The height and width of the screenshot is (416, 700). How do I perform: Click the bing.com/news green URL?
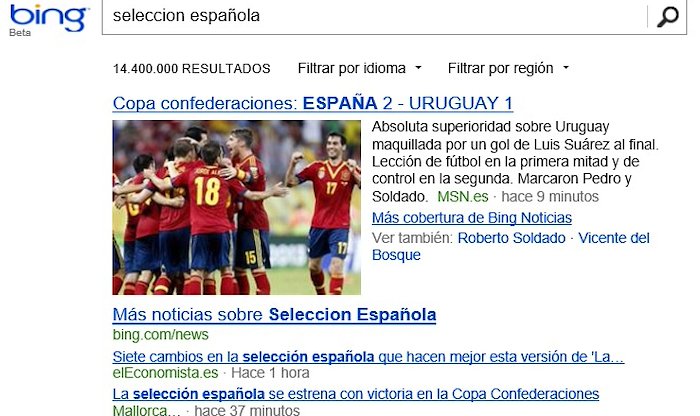point(161,334)
